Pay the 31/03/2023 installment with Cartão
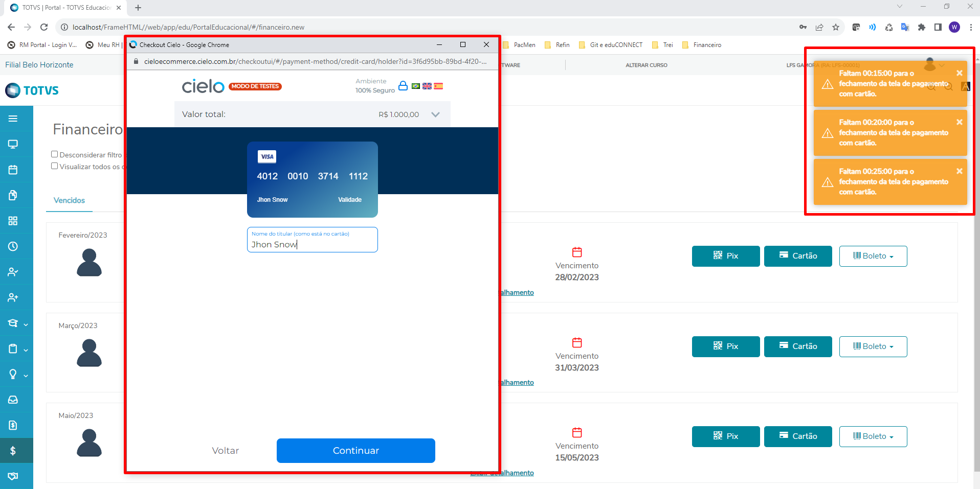The width and height of the screenshot is (980, 489). click(x=798, y=346)
